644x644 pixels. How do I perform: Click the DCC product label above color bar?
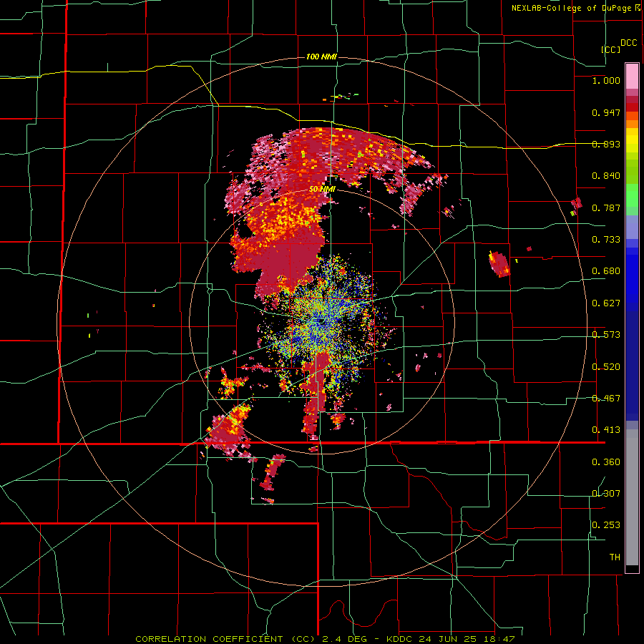(x=628, y=43)
